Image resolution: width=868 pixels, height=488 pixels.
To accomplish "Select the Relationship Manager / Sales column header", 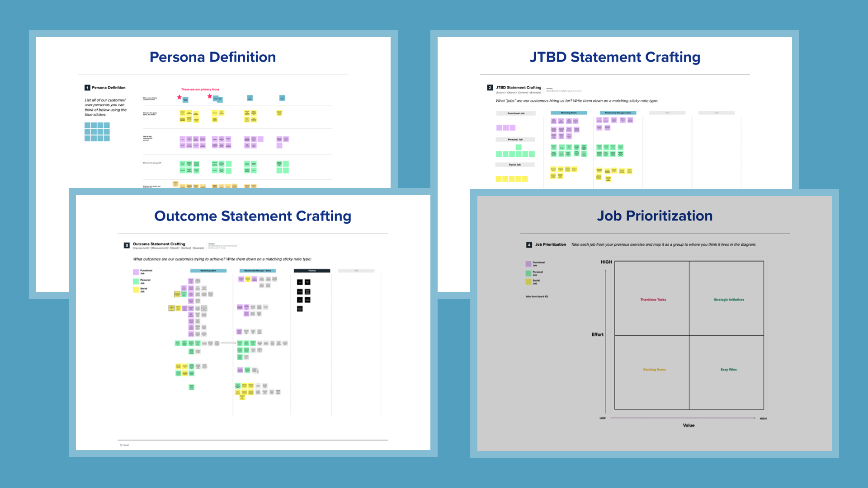I will click(x=257, y=271).
